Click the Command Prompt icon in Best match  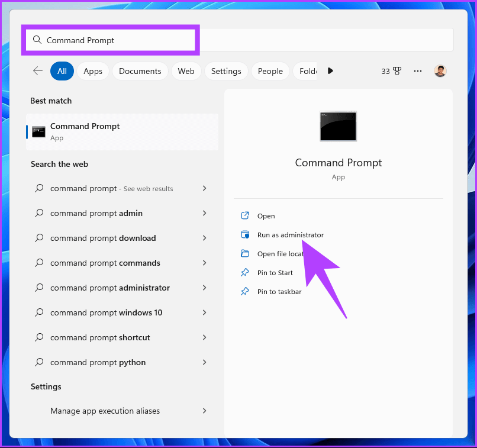tap(38, 132)
